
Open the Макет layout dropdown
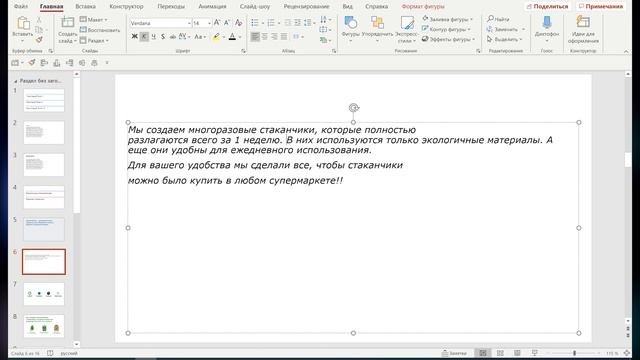pyautogui.click(x=93, y=20)
